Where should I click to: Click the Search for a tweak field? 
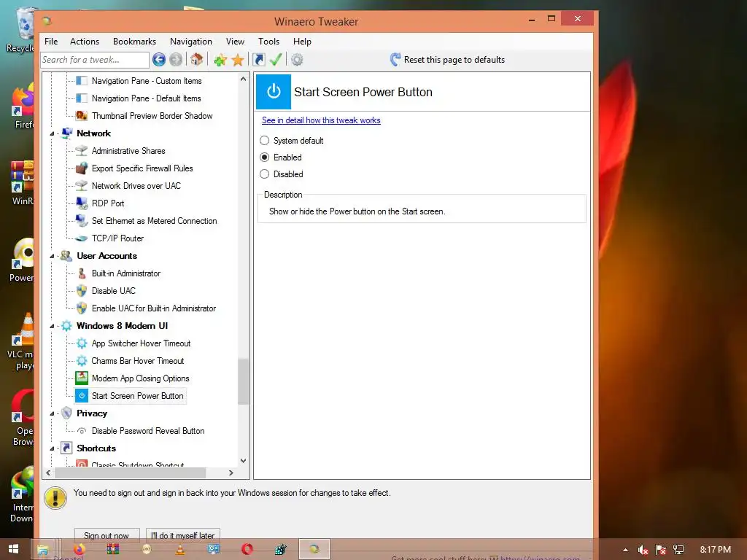[x=95, y=60]
